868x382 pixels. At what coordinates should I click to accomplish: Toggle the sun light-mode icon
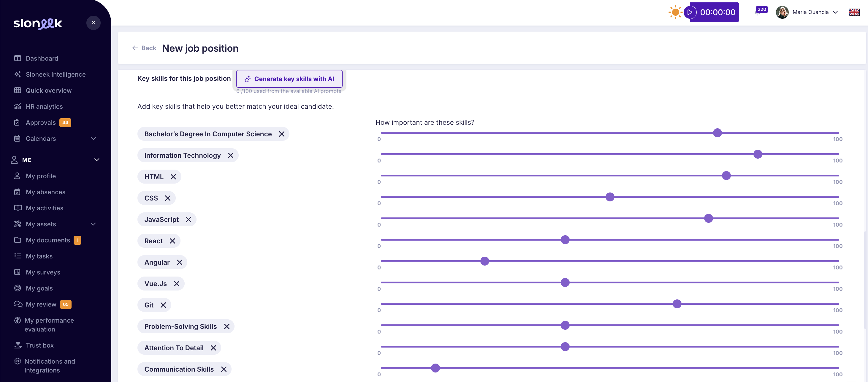[675, 12]
